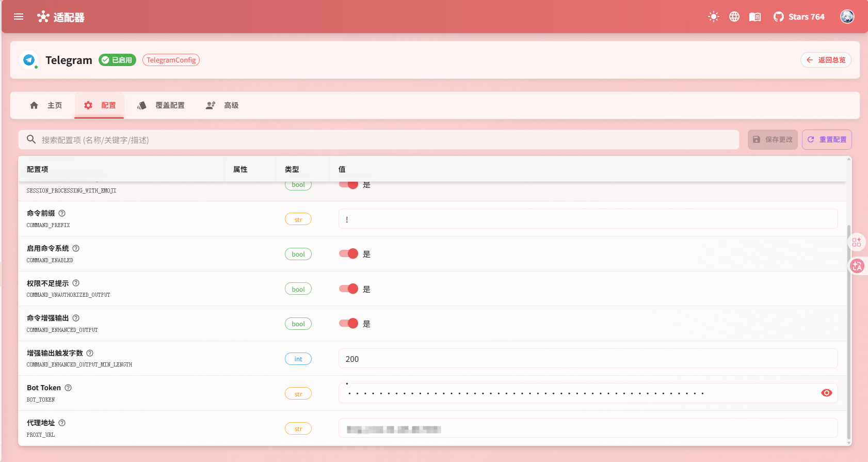The width and height of the screenshot is (868, 462).
Task: Toggle the 启用命令系统 switch
Action: coord(348,253)
